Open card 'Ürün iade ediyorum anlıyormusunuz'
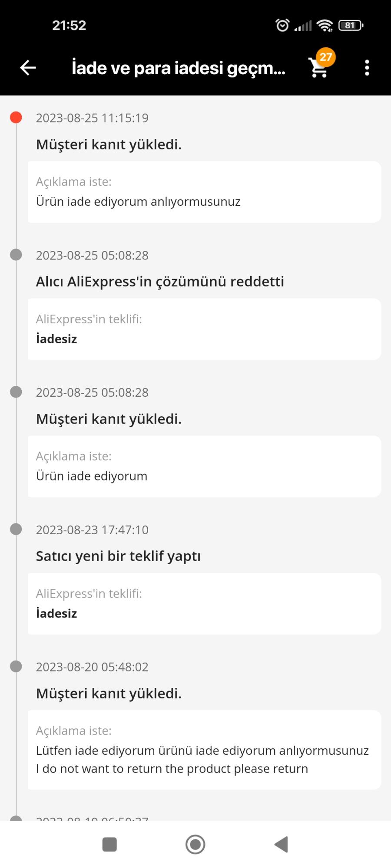This screenshot has width=391, height=868. coord(204,192)
